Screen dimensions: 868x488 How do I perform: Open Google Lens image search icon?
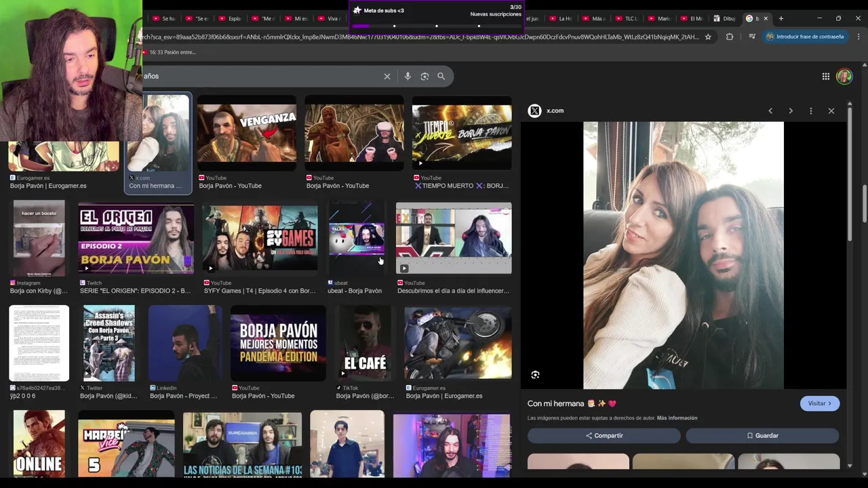[x=425, y=77]
